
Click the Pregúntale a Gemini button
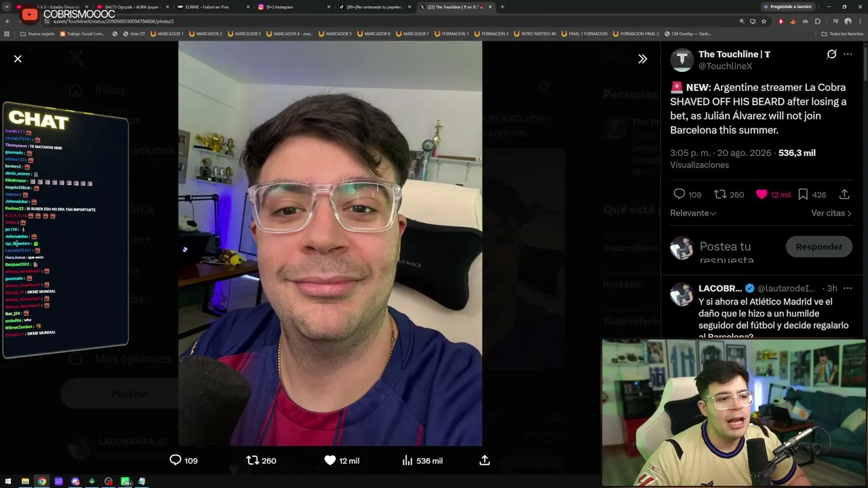pos(788,7)
